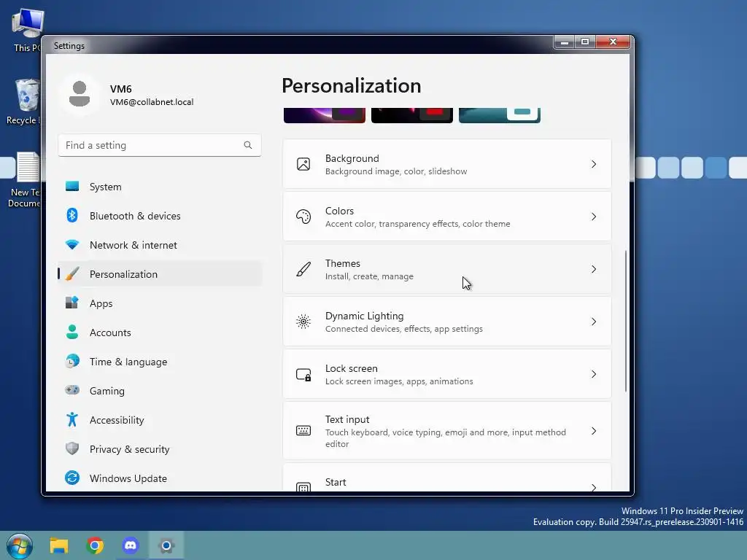The width and height of the screenshot is (747, 560).
Task: Open Time & language settings
Action: (160, 362)
